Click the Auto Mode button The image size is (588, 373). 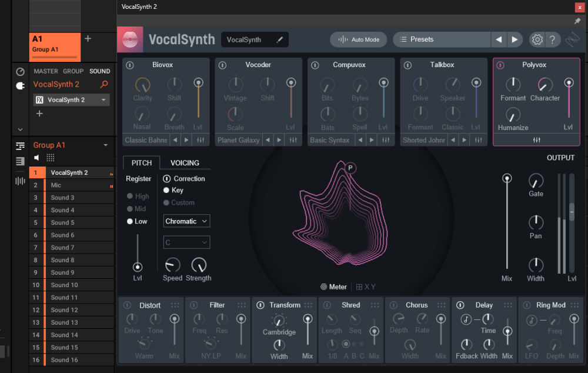[x=359, y=39]
